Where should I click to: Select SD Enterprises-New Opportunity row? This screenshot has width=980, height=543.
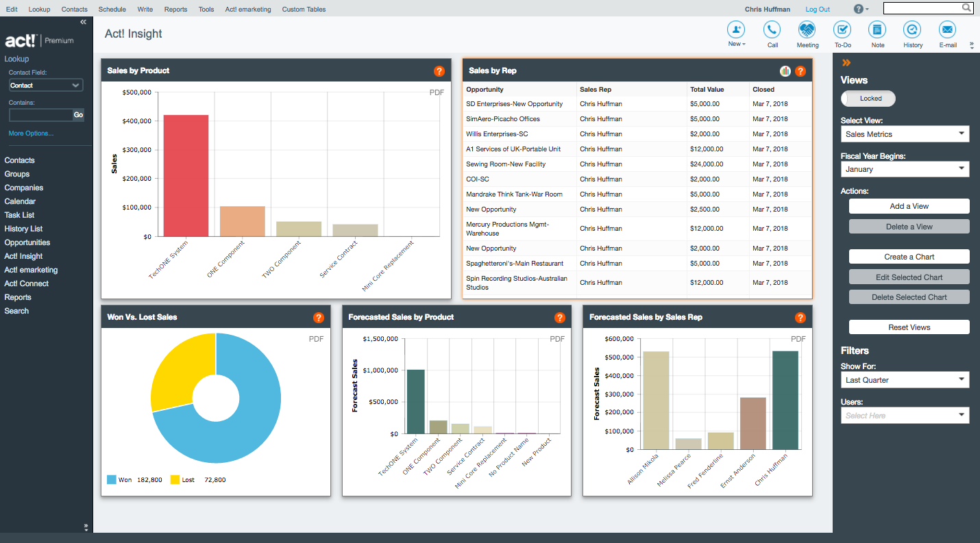(637, 104)
